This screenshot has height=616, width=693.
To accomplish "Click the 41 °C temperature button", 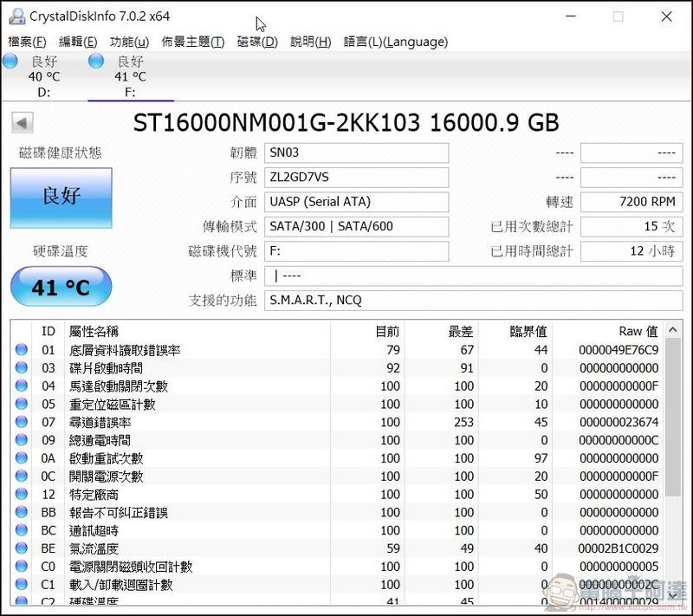I will tap(61, 287).
